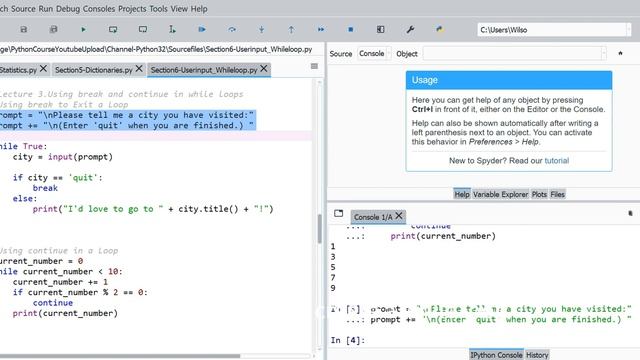Maximize current pane icon
The image size is (640, 360).
coord(380,29)
